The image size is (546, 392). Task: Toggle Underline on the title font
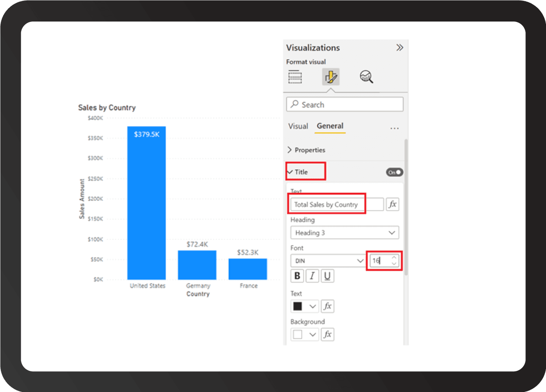[327, 276]
